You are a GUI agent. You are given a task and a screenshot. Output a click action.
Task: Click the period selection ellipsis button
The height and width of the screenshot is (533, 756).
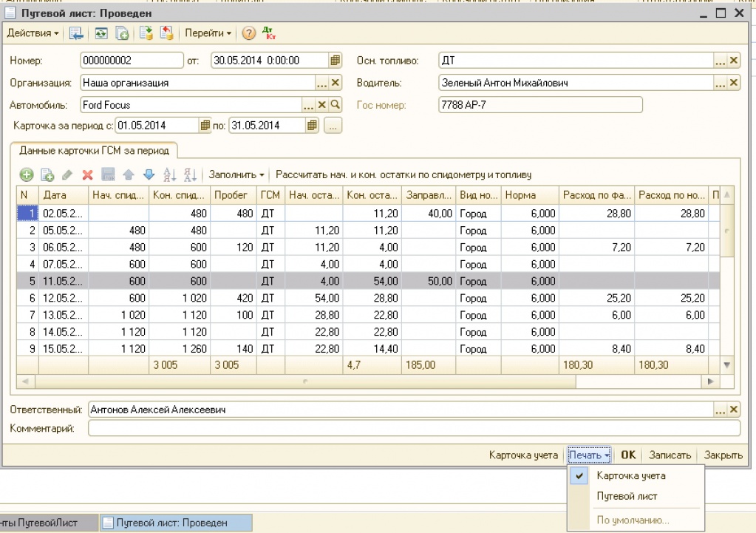333,126
